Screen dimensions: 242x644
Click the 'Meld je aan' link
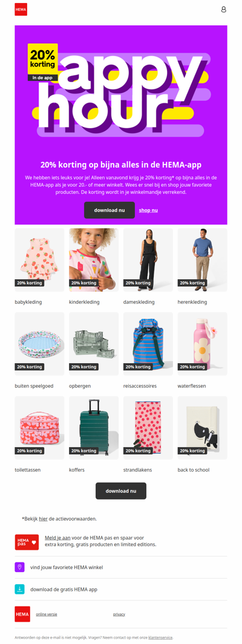[x=56, y=538]
